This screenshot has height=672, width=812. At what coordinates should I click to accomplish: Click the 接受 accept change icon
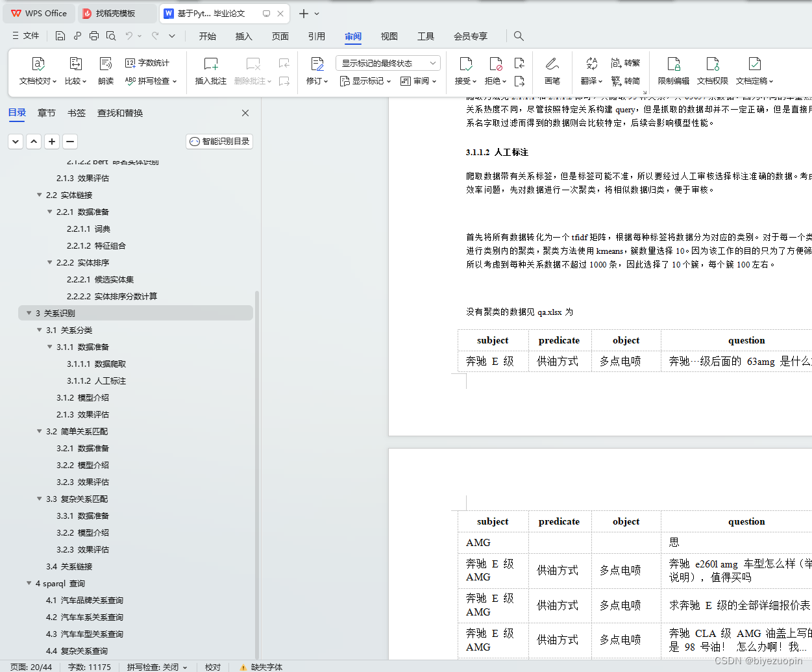point(465,64)
